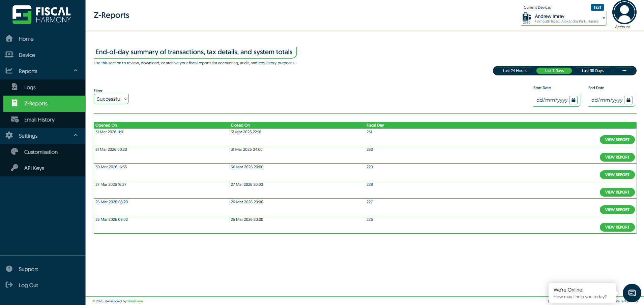Open the Device page from sidebar
Image resolution: width=644 pixels, height=305 pixels.
click(x=27, y=55)
